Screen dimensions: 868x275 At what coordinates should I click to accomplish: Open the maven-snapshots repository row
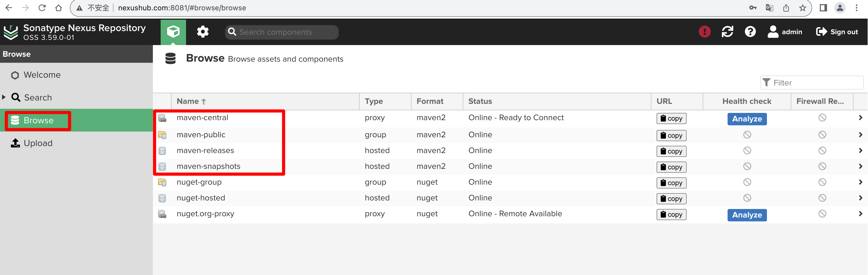point(510,167)
